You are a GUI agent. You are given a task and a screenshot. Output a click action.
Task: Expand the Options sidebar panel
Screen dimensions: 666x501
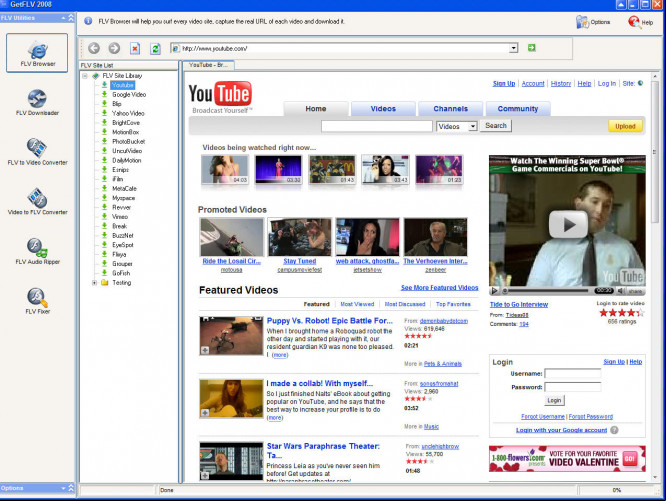point(71,488)
